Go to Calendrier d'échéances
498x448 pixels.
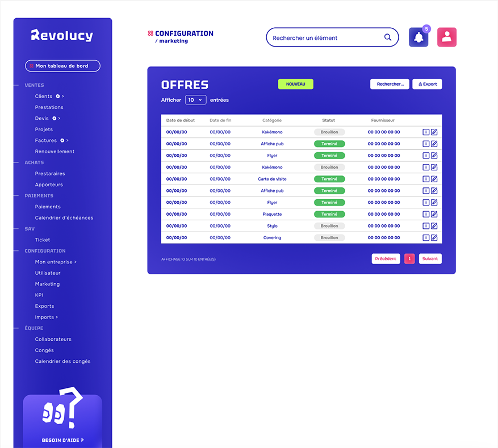64,218
